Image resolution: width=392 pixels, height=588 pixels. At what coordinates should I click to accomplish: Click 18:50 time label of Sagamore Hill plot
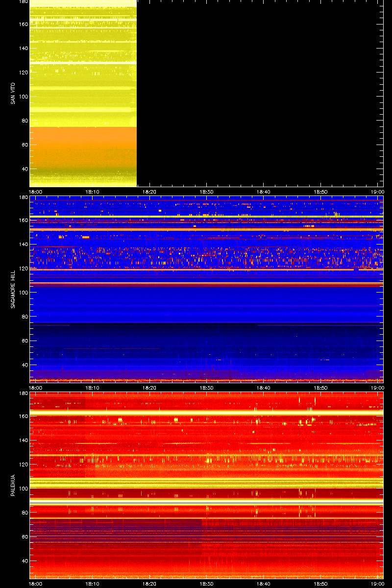click(320, 388)
